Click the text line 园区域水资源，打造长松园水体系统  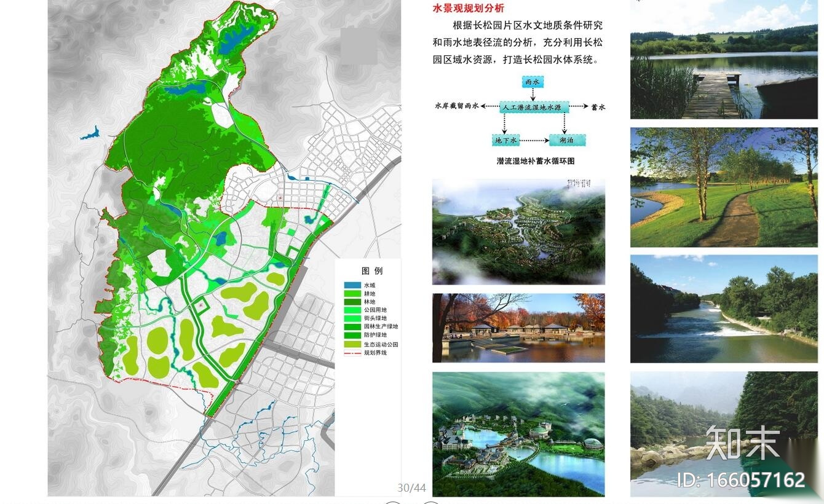click(515, 60)
